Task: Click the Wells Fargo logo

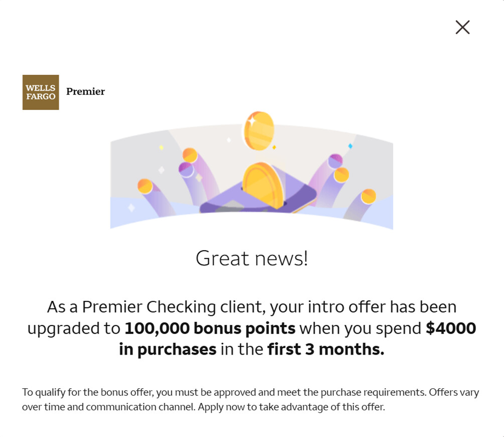Action: click(x=41, y=92)
